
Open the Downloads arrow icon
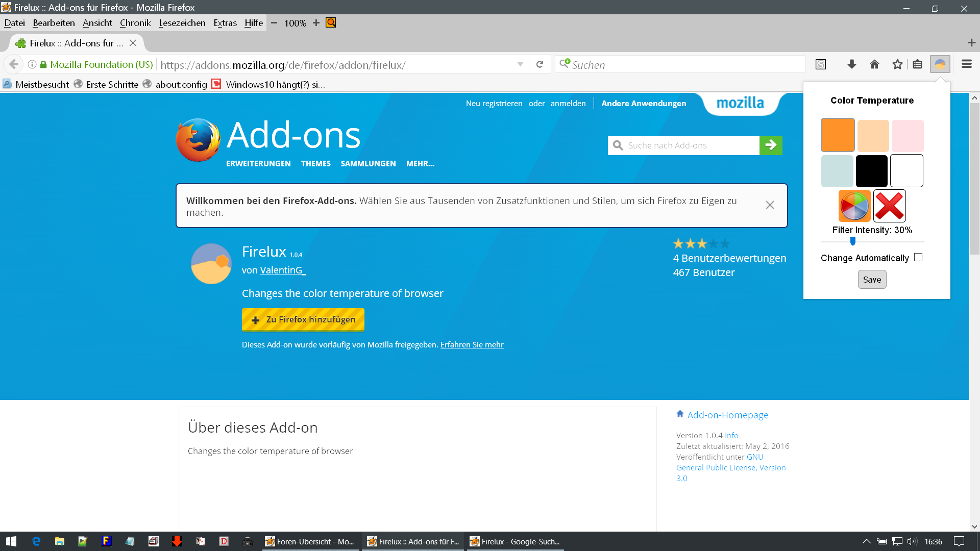pos(851,64)
